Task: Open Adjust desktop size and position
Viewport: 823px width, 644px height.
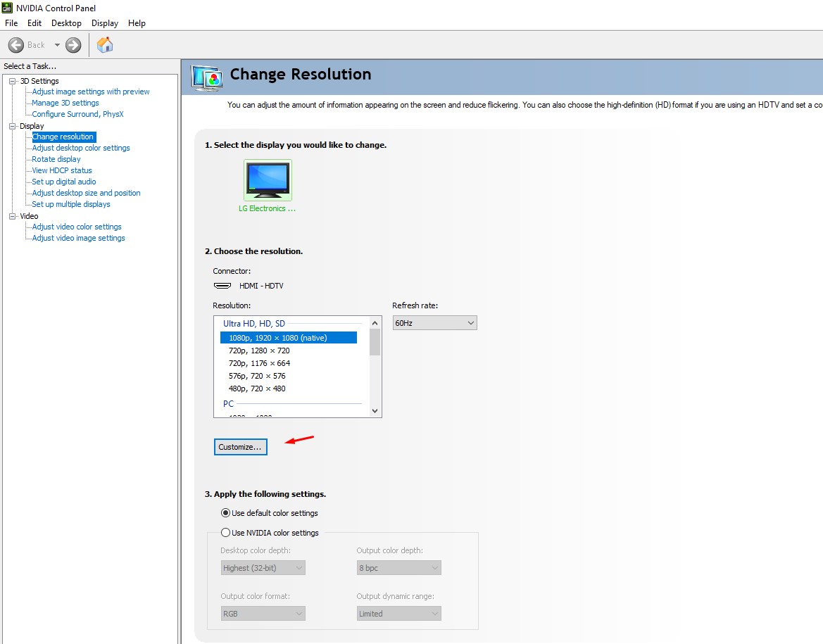Action: point(86,193)
